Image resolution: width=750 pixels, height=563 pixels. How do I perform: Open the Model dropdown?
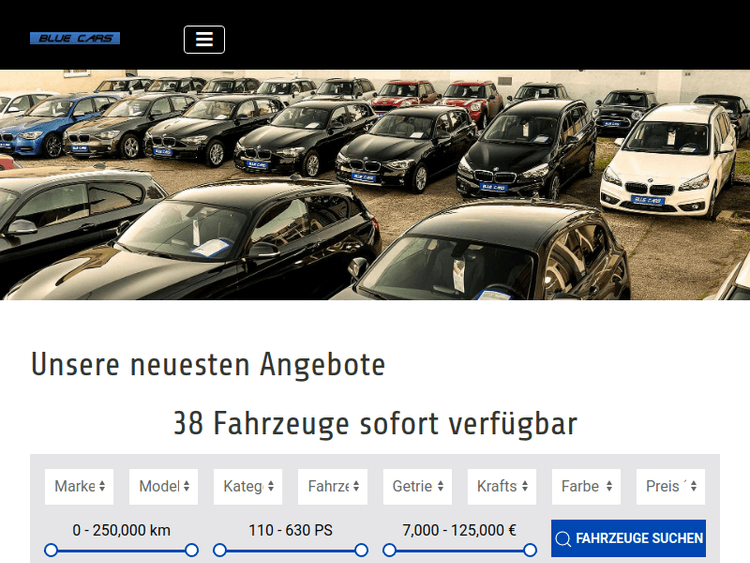[164, 486]
